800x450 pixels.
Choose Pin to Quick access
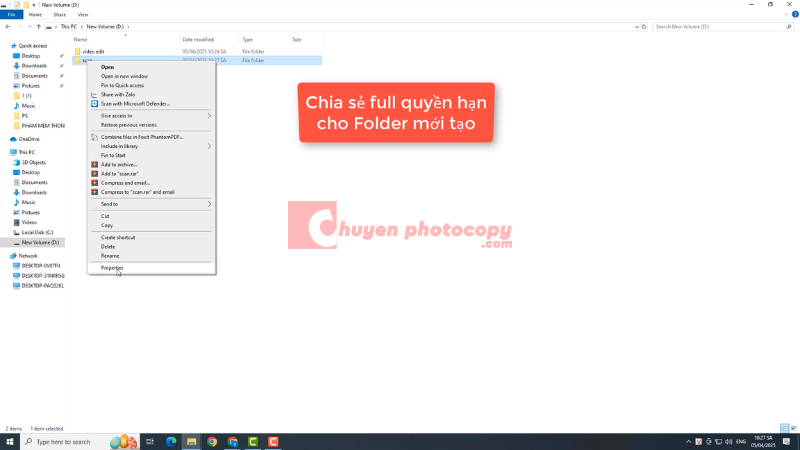[151, 85]
